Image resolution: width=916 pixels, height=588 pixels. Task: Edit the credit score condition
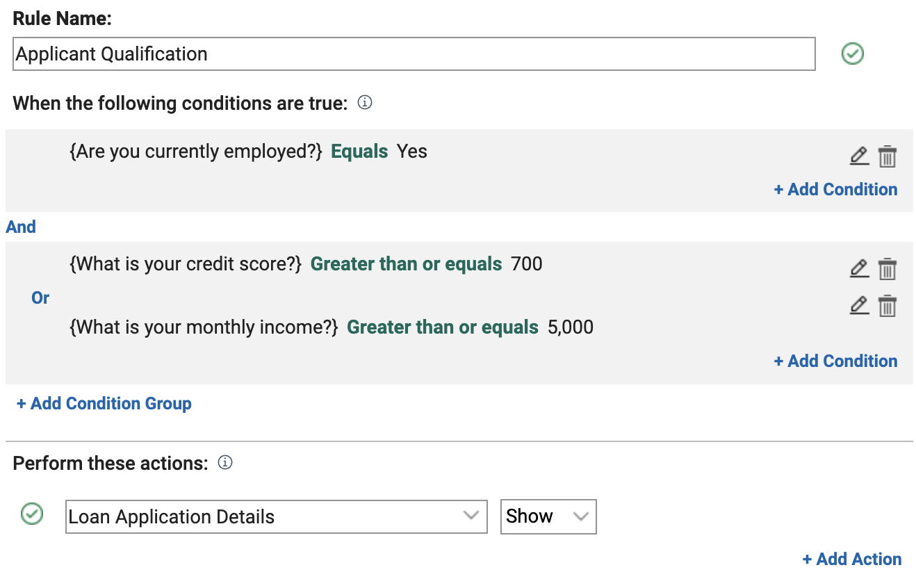(x=860, y=268)
